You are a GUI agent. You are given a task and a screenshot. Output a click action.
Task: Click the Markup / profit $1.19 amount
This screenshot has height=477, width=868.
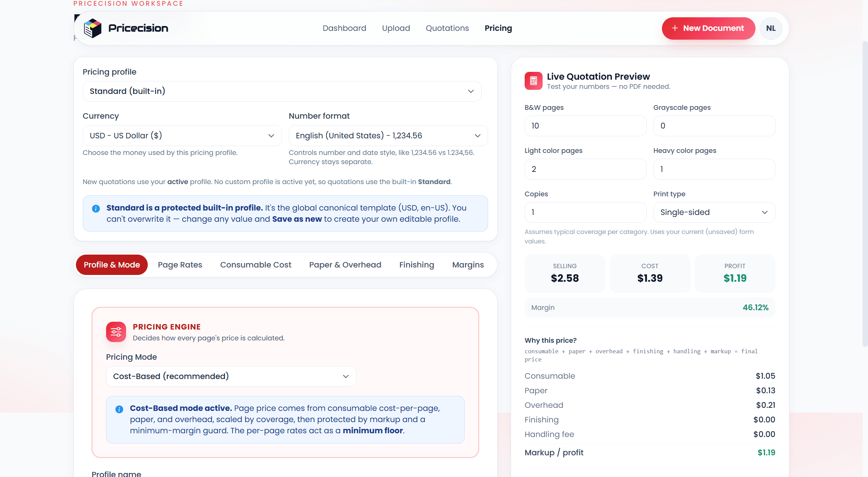click(766, 453)
